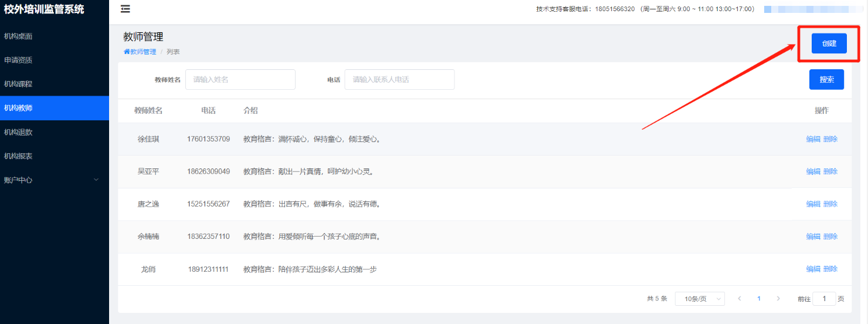Go to the previous page arrow
Viewport: 868px width, 324px height.
pos(739,299)
